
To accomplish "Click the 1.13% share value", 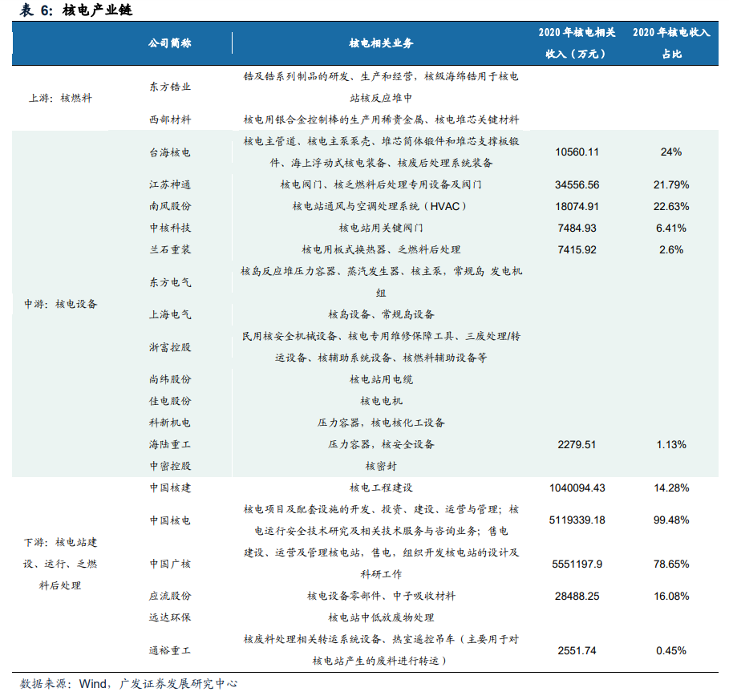I will [671, 444].
